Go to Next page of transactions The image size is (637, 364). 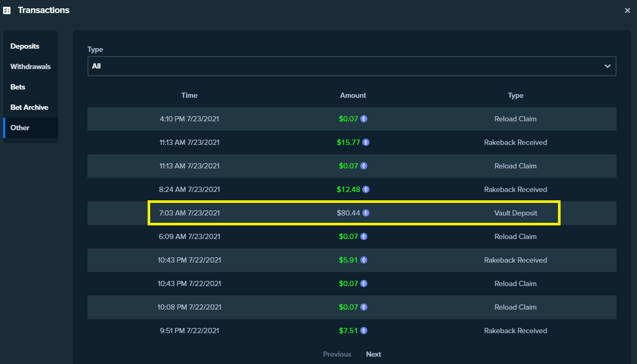tap(374, 354)
